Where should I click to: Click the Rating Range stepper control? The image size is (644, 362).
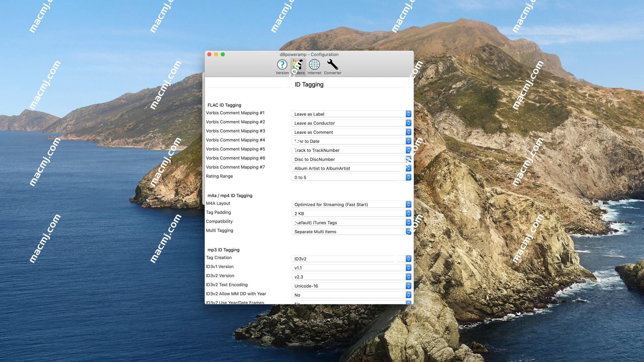coord(408,177)
